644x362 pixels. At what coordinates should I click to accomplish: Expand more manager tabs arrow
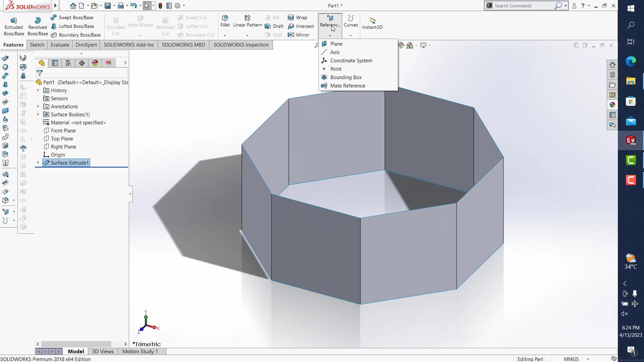pos(125,63)
